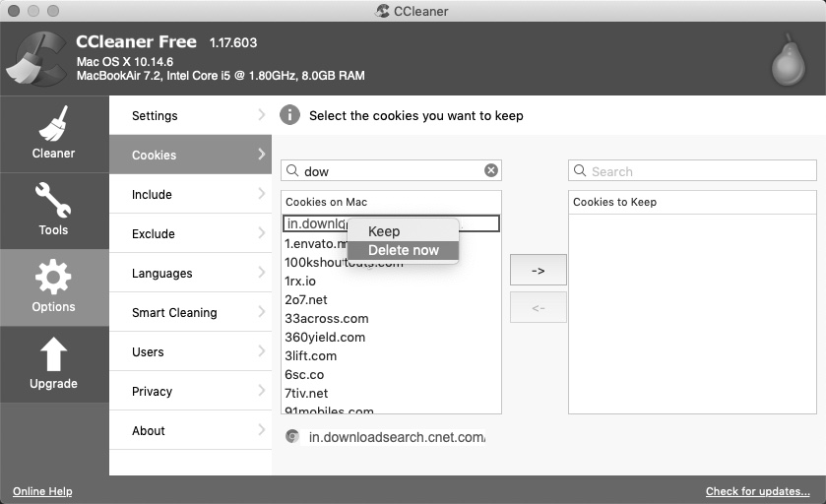
Task: Open the Online Help link
Action: [x=42, y=491]
